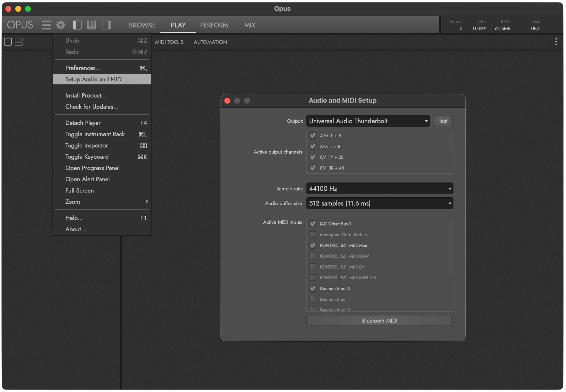The image size is (566, 392).
Task: Select the single-pane view icon
Action: 8,42
